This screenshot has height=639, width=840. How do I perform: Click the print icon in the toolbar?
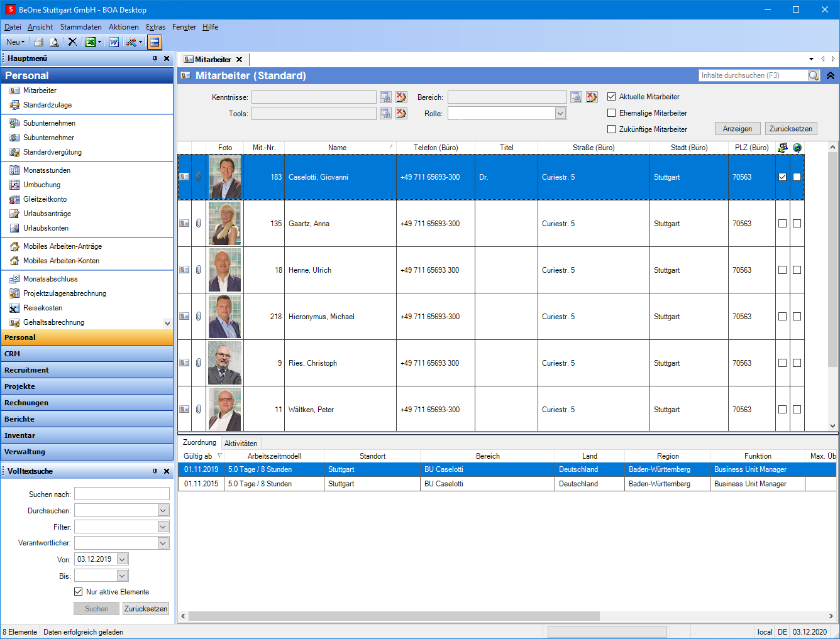(39, 42)
